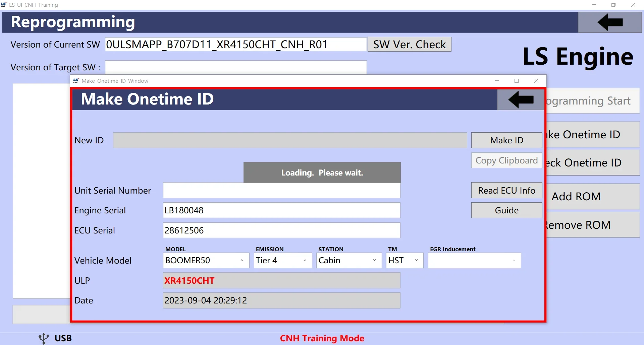The height and width of the screenshot is (345, 644).
Task: Click the Make_Onetime_ID_Window title bar app icon
Action: (x=76, y=81)
